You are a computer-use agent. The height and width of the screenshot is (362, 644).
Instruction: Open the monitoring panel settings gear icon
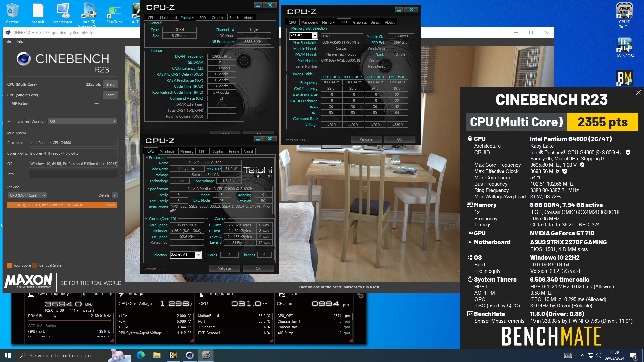click(360, 296)
